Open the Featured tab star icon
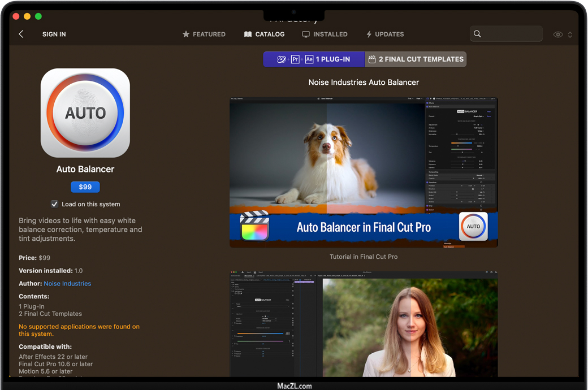Viewport: 588px width, 390px height. [x=185, y=34]
